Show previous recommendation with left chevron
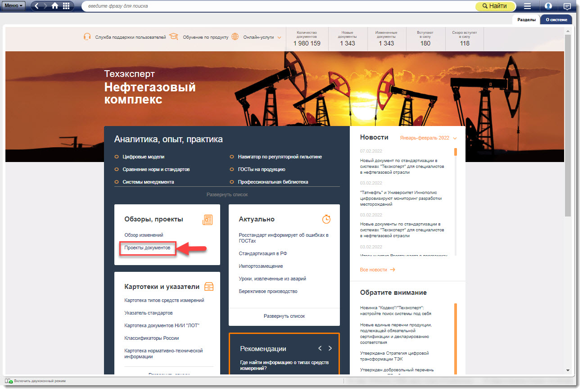The height and width of the screenshot is (392, 583). click(320, 348)
